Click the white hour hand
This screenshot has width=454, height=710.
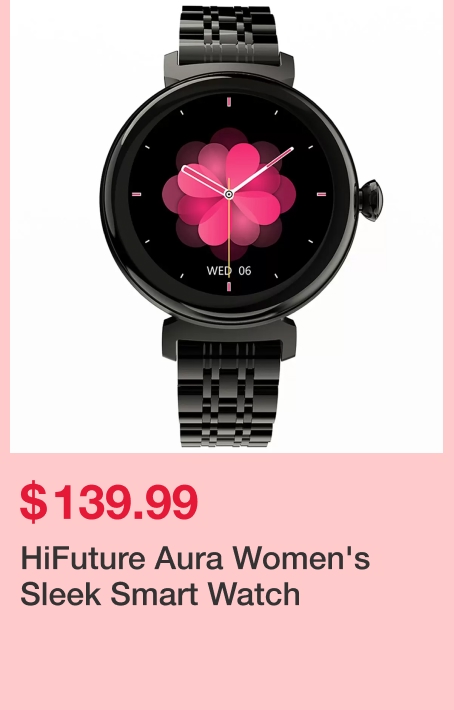click(204, 180)
